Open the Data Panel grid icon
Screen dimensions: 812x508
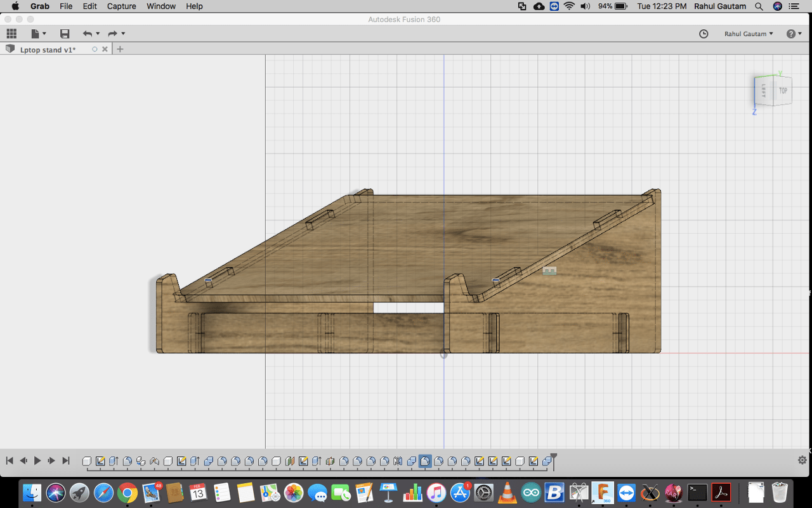(11, 34)
